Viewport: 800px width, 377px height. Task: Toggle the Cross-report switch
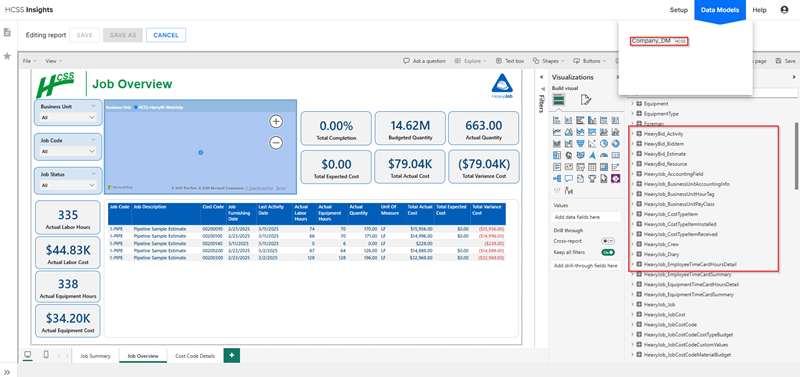[608, 240]
